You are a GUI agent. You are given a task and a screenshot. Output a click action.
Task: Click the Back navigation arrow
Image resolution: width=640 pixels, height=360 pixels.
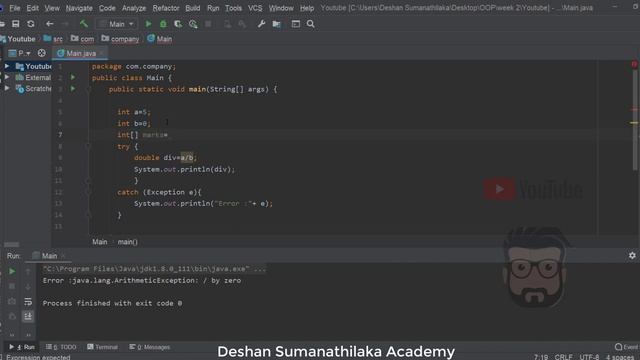tap(49, 24)
